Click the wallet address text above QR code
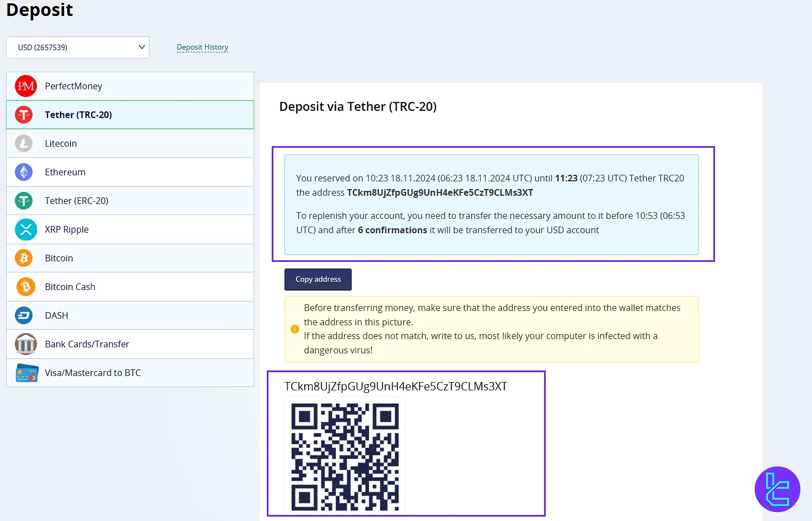 [396, 386]
